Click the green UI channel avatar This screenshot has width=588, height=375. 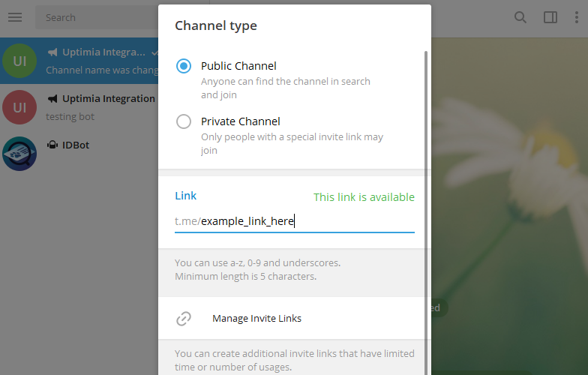[x=19, y=61]
